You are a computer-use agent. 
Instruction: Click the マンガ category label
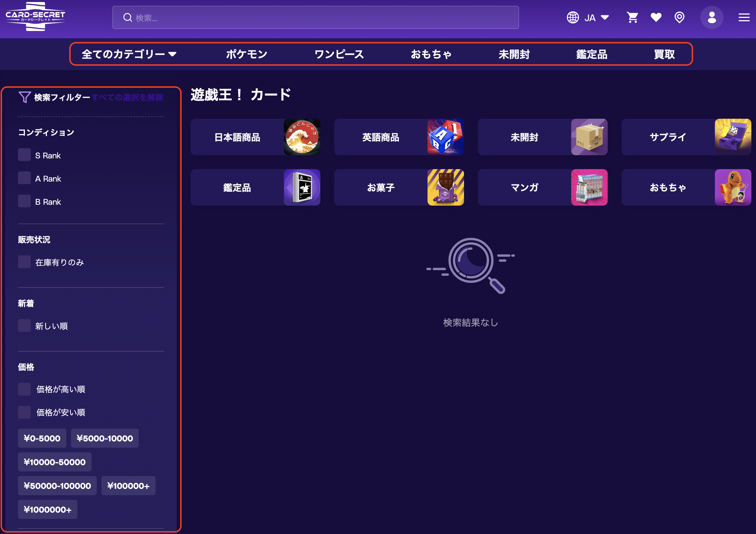[x=524, y=187]
